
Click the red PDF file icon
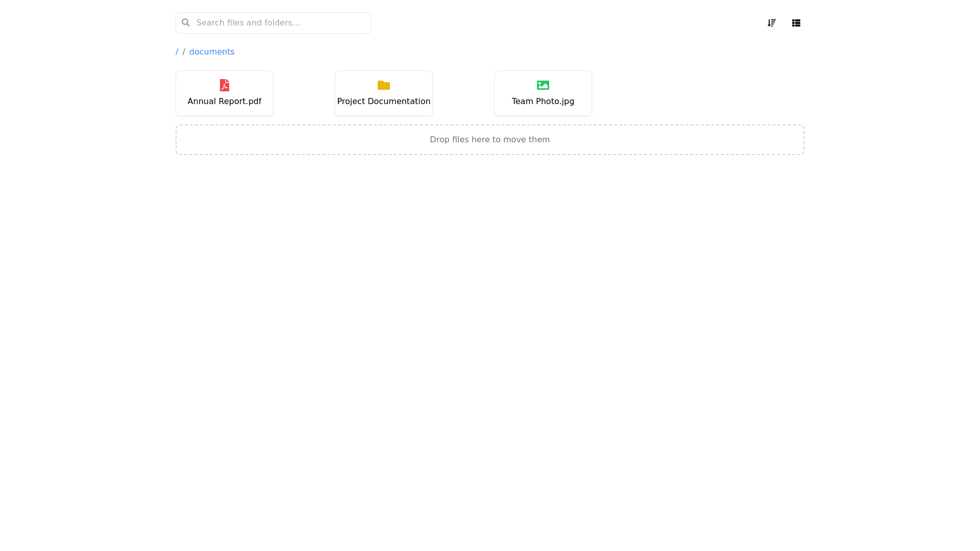pyautogui.click(x=225, y=85)
